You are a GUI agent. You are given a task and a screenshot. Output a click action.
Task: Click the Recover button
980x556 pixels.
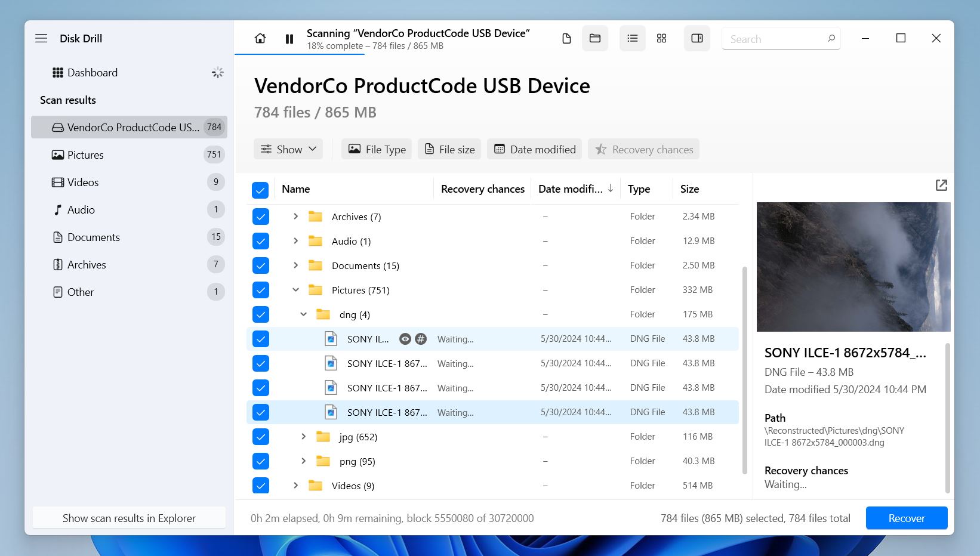pos(906,518)
